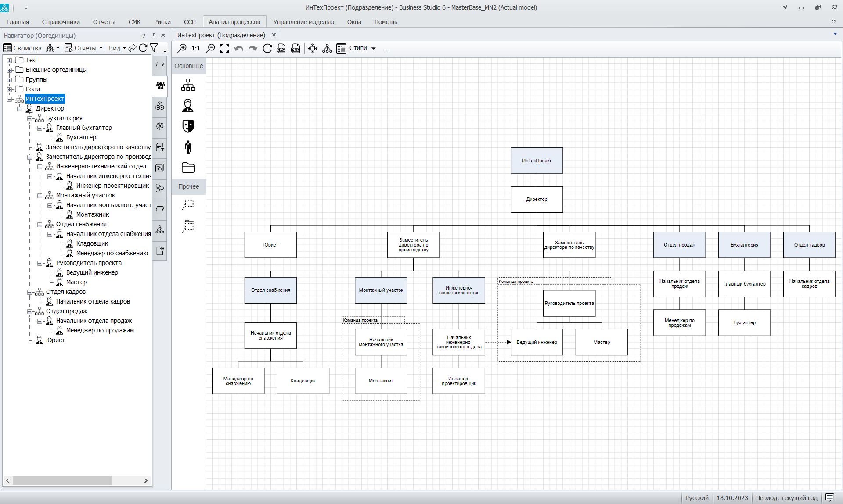Click the navigator filter funnel icon
843x504 pixels.
tap(154, 48)
